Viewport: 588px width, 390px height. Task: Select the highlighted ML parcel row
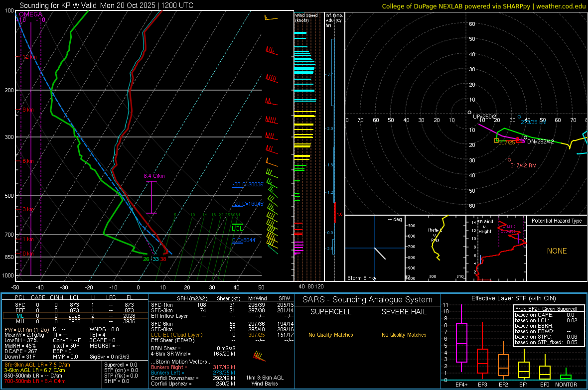click(x=74, y=316)
